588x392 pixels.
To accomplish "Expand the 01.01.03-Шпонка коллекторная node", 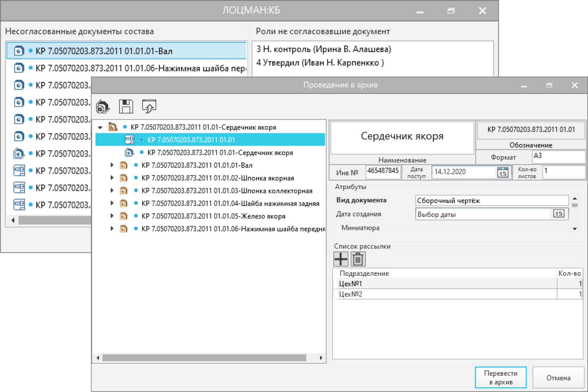I will (112, 191).
